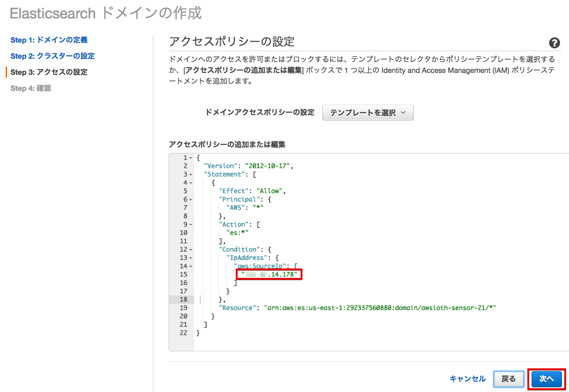Click the 次へ button

(x=546, y=379)
